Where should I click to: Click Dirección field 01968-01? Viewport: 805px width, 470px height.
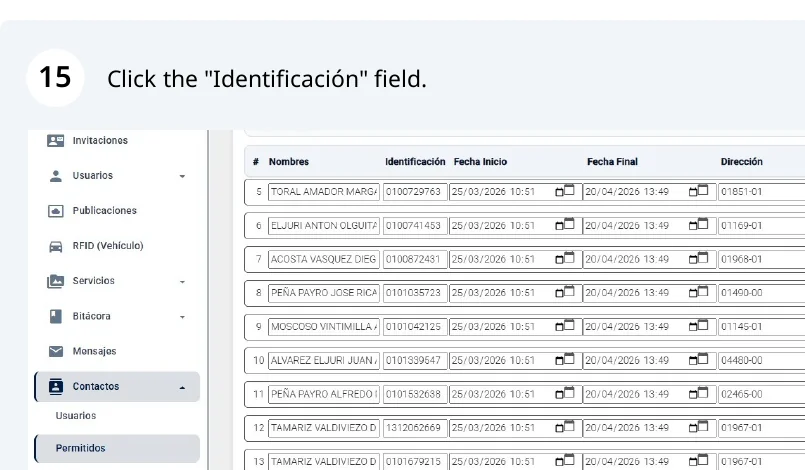point(761,259)
